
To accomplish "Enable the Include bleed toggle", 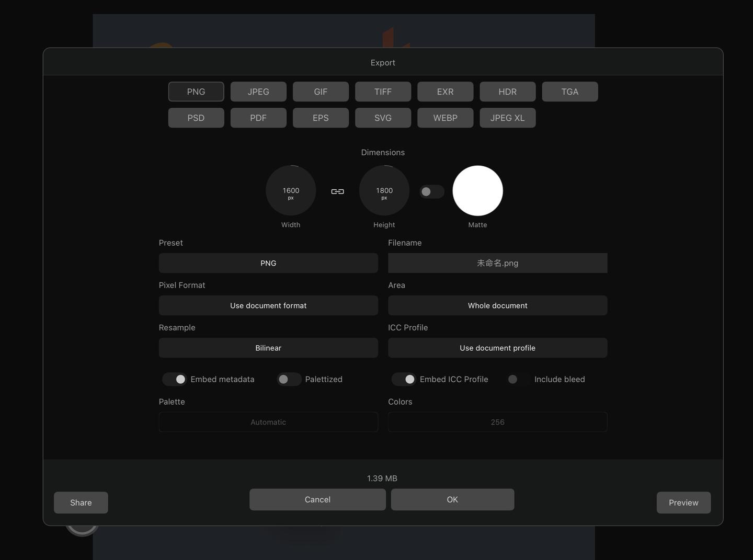I will pyautogui.click(x=512, y=379).
